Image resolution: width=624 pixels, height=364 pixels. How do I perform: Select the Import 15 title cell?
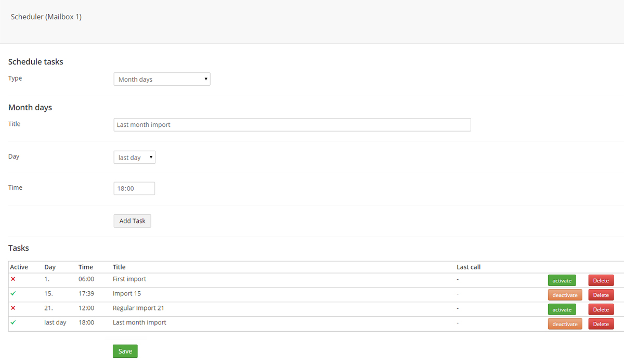point(127,294)
